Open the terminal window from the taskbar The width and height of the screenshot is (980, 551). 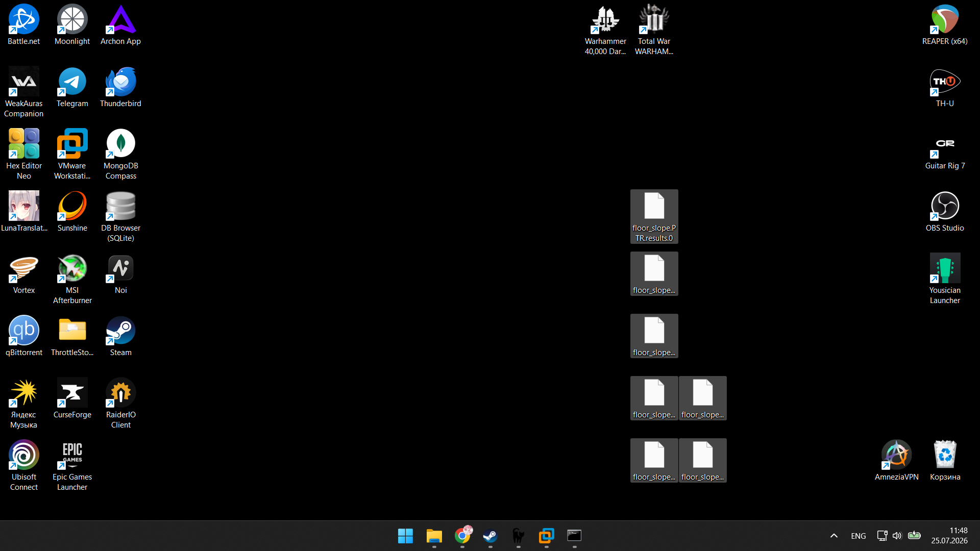pos(575,536)
